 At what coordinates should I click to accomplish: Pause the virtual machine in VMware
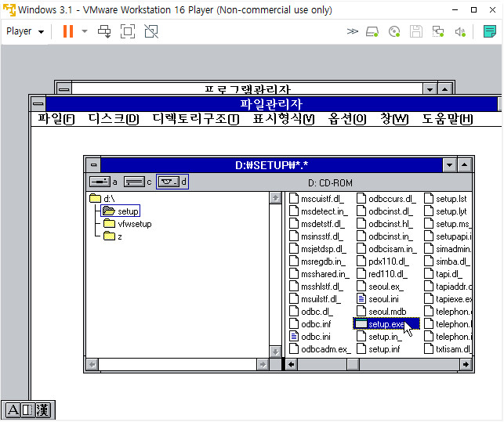(67, 31)
